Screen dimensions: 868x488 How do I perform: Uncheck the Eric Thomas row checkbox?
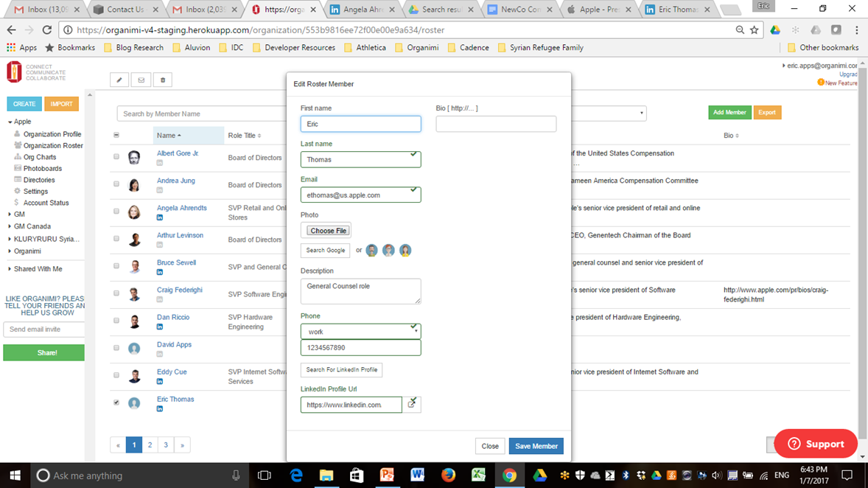tap(116, 402)
